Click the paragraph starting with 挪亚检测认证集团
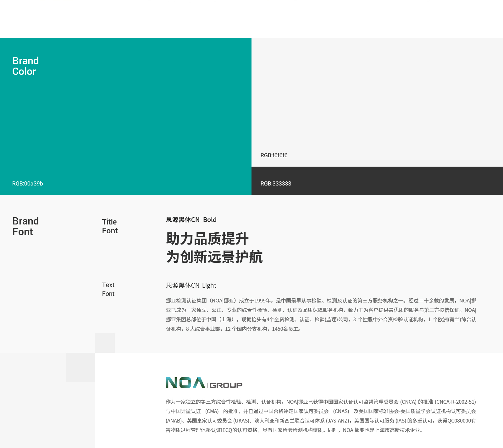 (x=321, y=315)
